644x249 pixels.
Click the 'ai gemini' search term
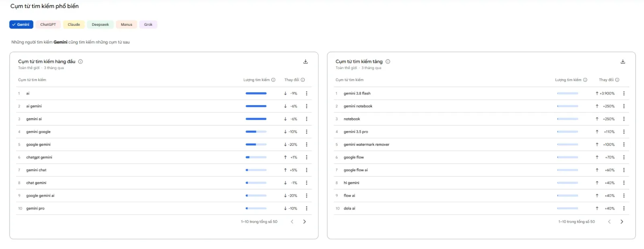point(34,106)
